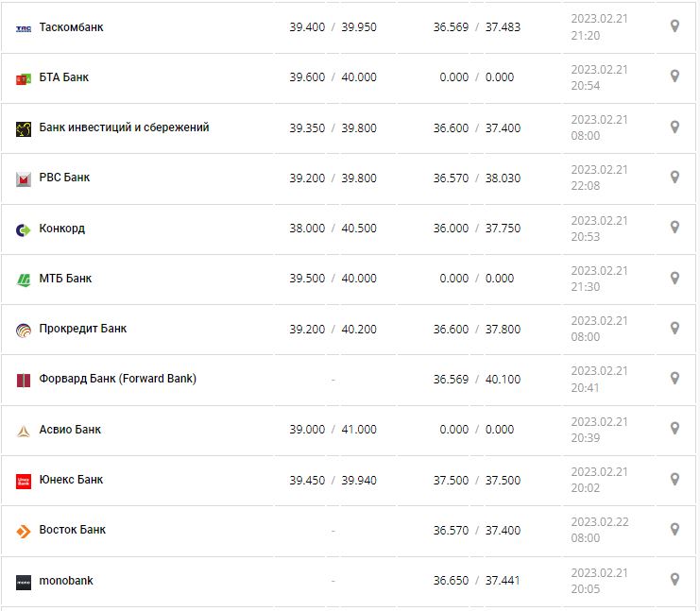Click the Форвард Банк logo icon
Image resolution: width=700 pixels, height=611 pixels.
(24, 380)
